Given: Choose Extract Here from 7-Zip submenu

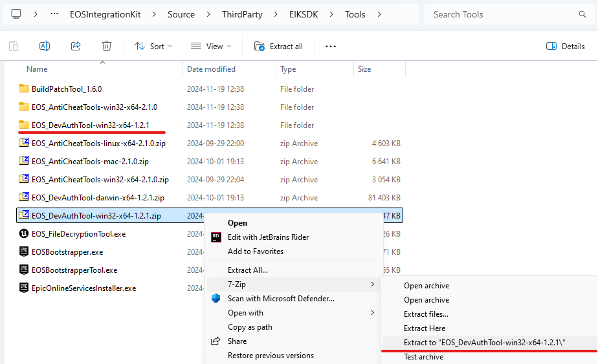Looking at the screenshot, I should (425, 328).
